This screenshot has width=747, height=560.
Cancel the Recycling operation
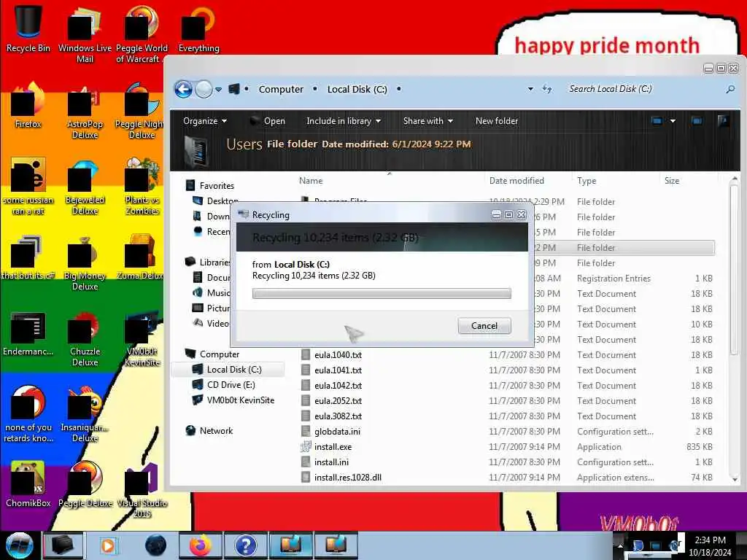pos(484,326)
